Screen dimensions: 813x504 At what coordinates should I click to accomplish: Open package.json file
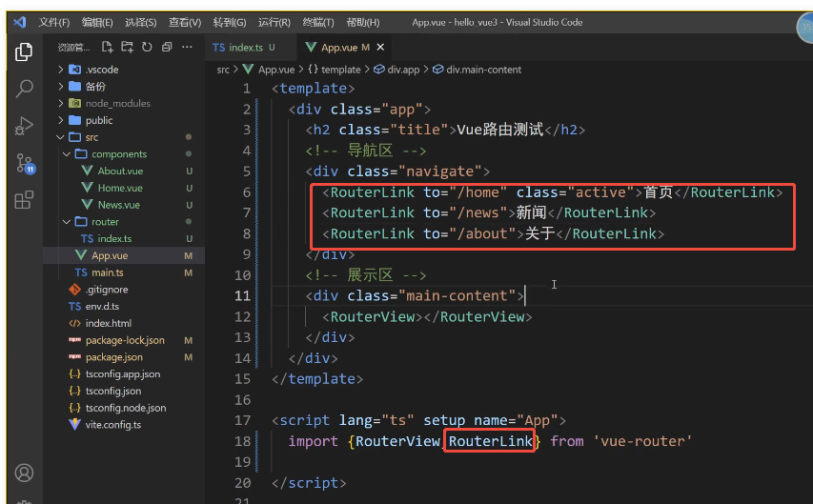[114, 357]
